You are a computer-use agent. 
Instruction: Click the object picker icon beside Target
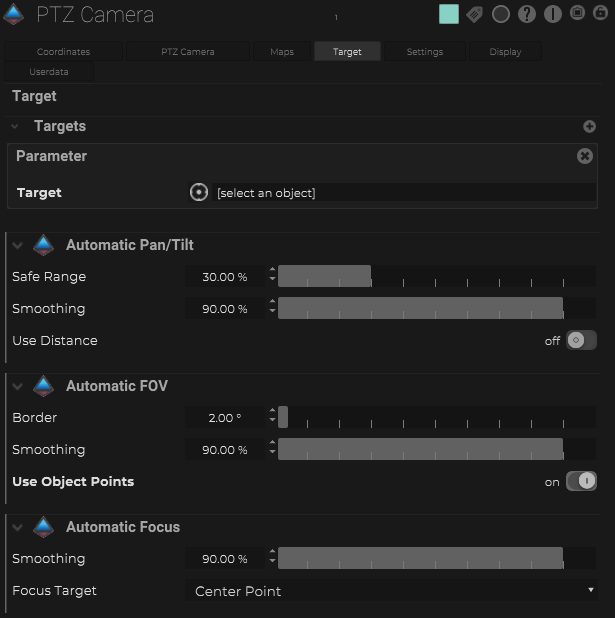click(199, 192)
